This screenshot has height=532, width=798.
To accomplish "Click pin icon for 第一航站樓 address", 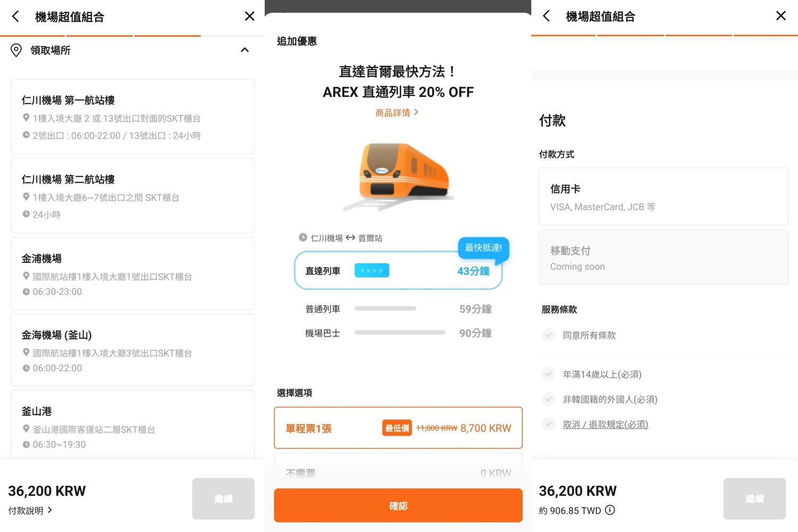I will (x=26, y=118).
